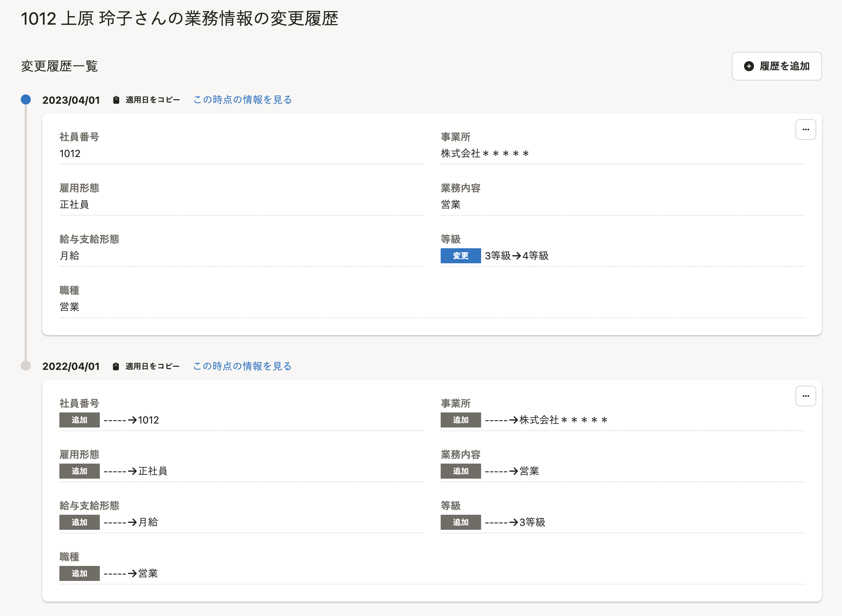Click the blue 2023/04/01 timeline marker

tap(26, 99)
